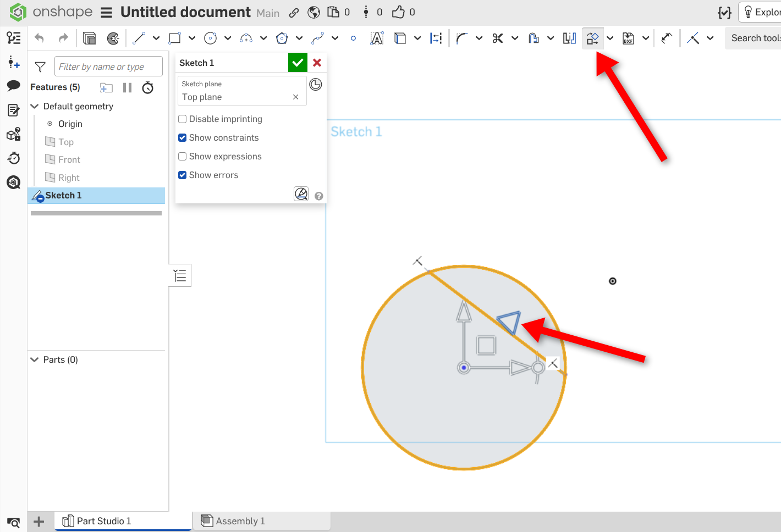The image size is (781, 532).
Task: Select the Mirror tool
Action: click(569, 38)
